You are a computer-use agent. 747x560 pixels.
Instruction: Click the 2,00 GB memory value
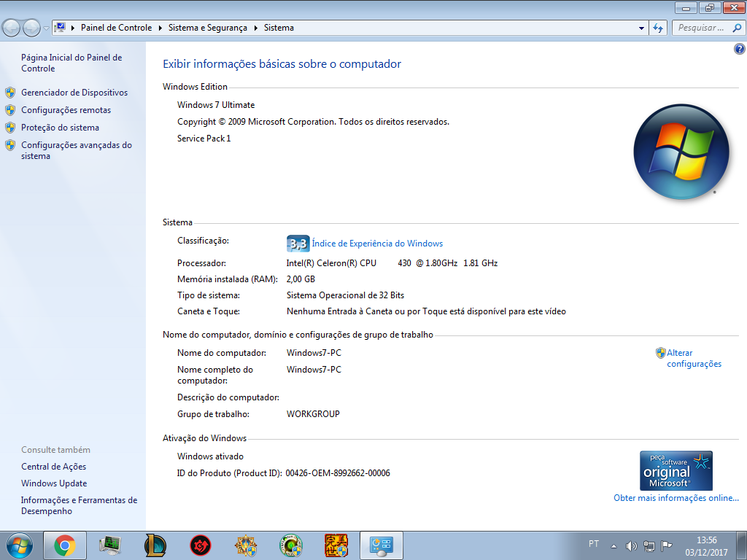point(301,279)
